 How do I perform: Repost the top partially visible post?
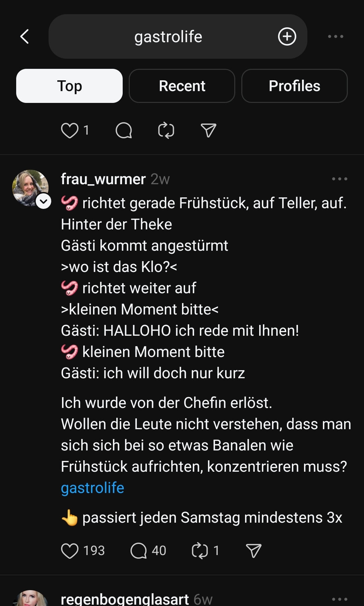pyautogui.click(x=166, y=130)
